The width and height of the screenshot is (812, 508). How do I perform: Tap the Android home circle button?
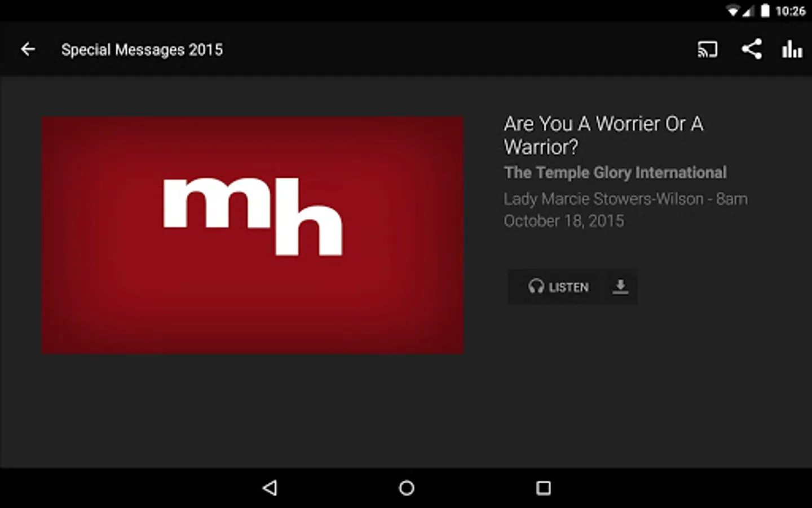(407, 488)
